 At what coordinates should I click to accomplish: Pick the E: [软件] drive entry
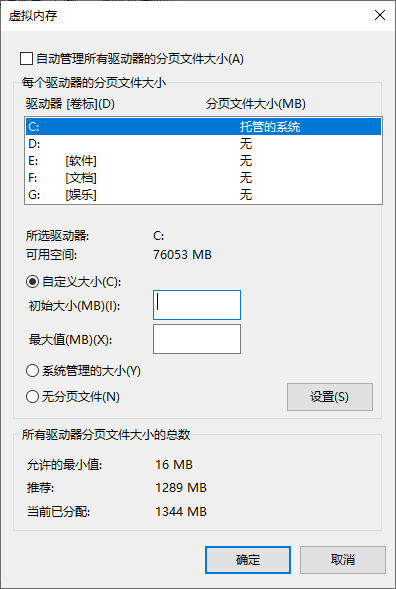tap(203, 161)
